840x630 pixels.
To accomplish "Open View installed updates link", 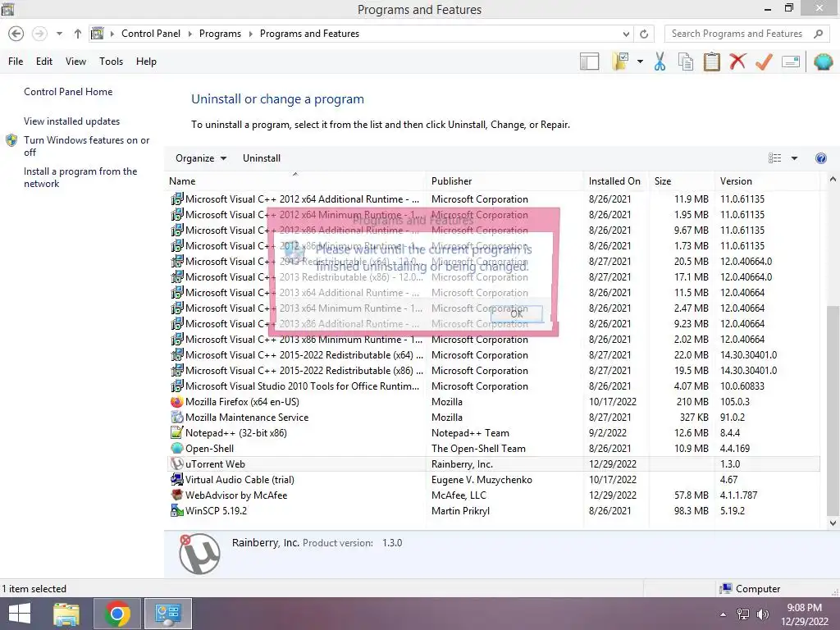I will 72,121.
